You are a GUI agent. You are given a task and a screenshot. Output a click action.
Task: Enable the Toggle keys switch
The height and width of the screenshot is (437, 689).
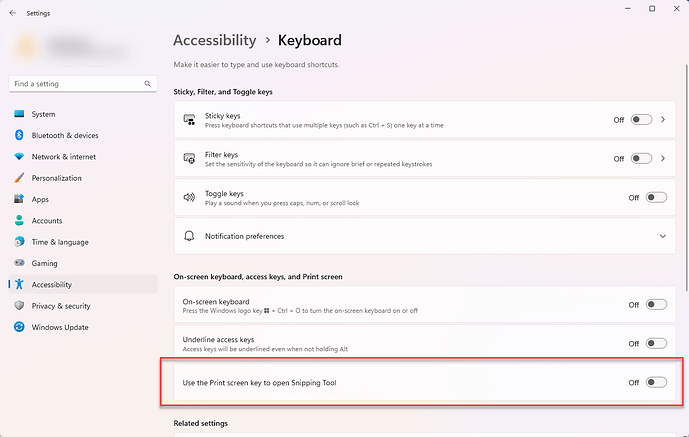[x=655, y=198]
